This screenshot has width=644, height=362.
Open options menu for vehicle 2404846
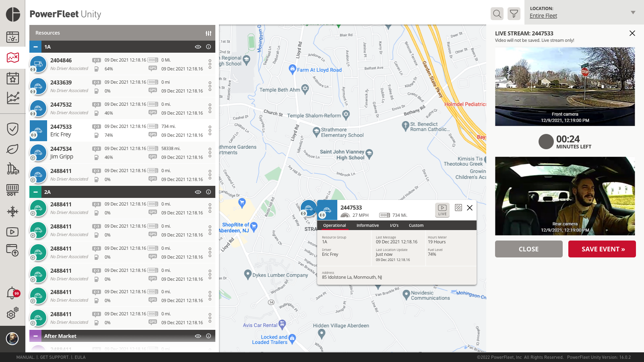point(210,64)
